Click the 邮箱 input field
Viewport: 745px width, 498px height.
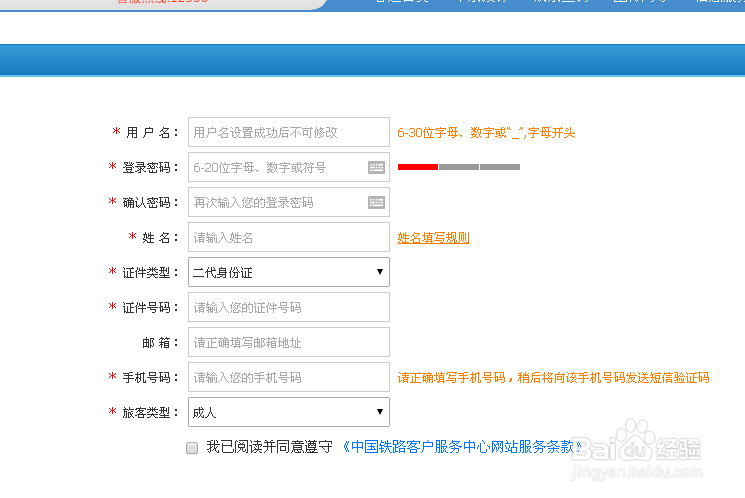coord(289,342)
